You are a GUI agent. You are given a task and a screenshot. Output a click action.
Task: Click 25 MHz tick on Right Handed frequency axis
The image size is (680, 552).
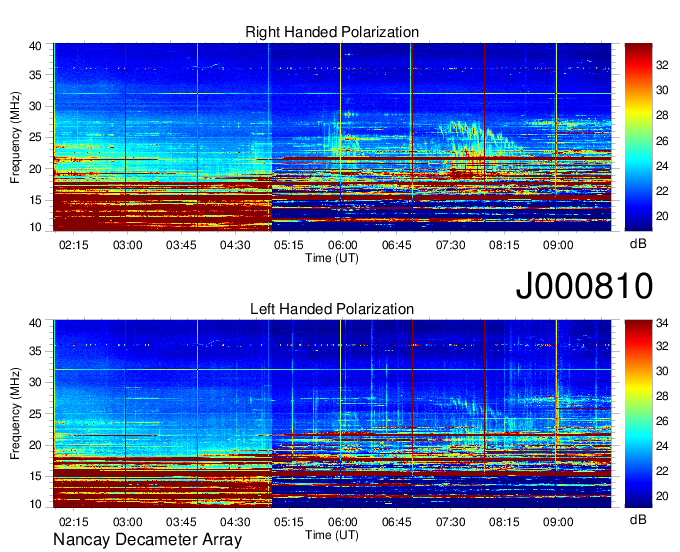(x=36, y=137)
